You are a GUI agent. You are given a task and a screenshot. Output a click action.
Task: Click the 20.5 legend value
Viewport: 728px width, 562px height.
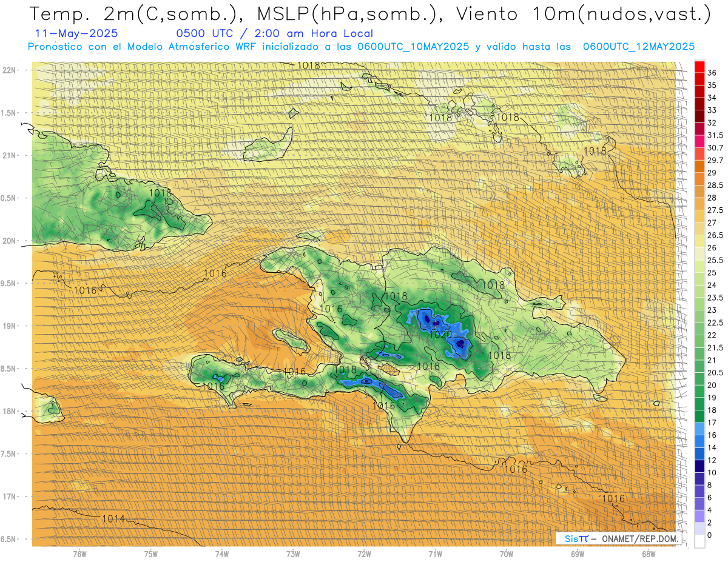(715, 372)
